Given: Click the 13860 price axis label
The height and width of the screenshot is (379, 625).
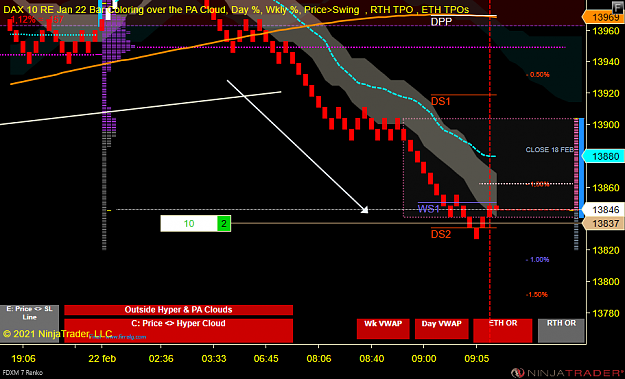Looking at the screenshot, I should [606, 187].
